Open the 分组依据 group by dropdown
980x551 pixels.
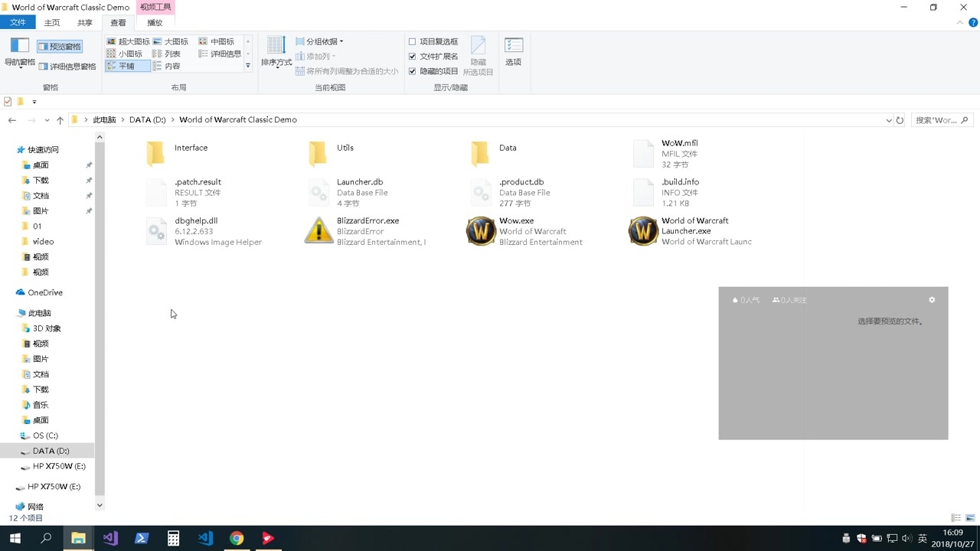[319, 41]
